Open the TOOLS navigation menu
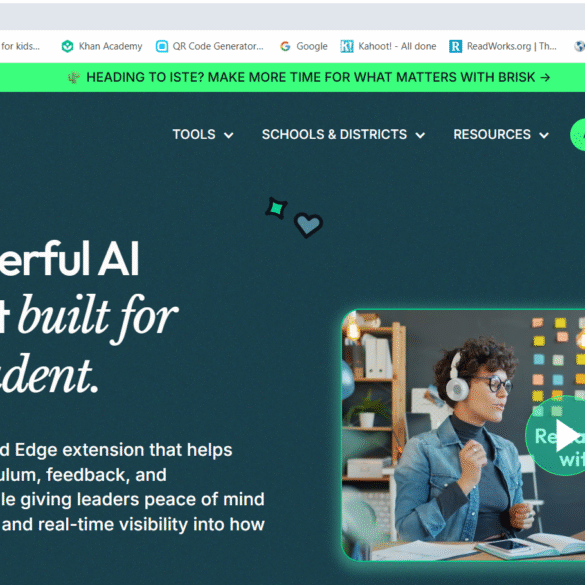Image resolution: width=585 pixels, height=585 pixels. [194, 134]
